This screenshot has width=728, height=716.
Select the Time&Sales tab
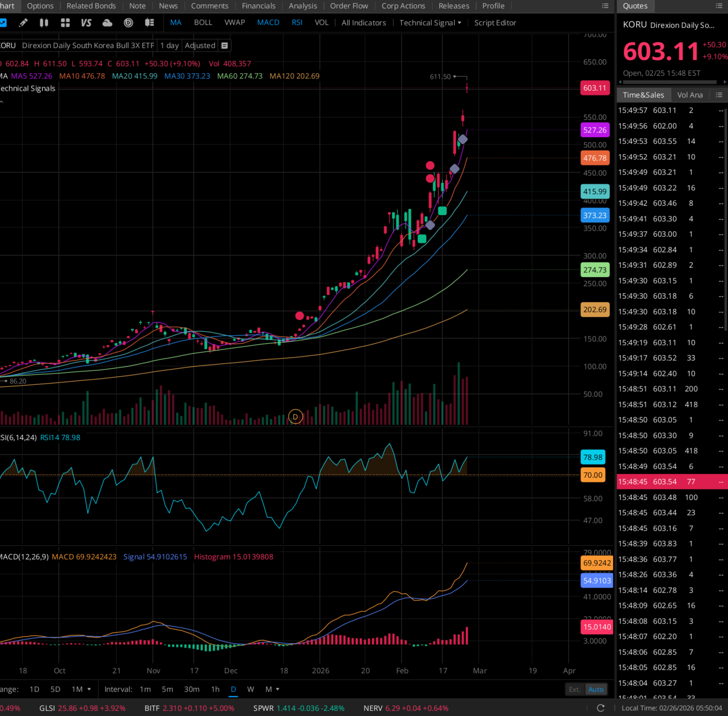tap(643, 95)
